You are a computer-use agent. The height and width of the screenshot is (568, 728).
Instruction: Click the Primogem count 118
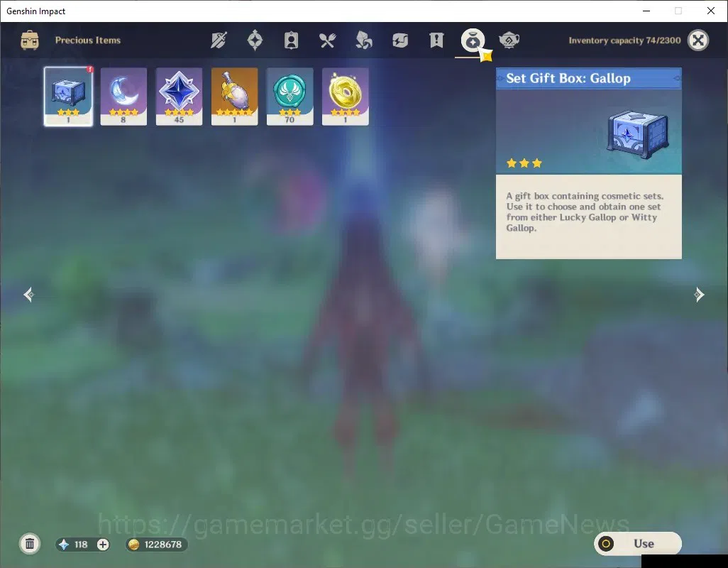click(x=81, y=545)
